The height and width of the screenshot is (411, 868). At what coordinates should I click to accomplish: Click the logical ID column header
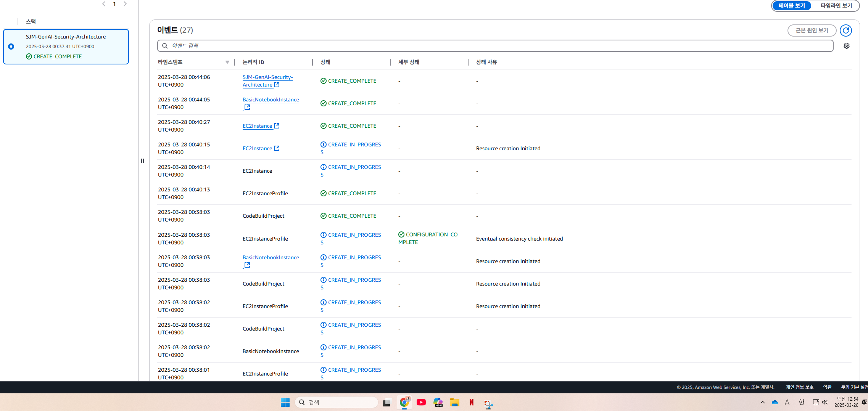[253, 62]
